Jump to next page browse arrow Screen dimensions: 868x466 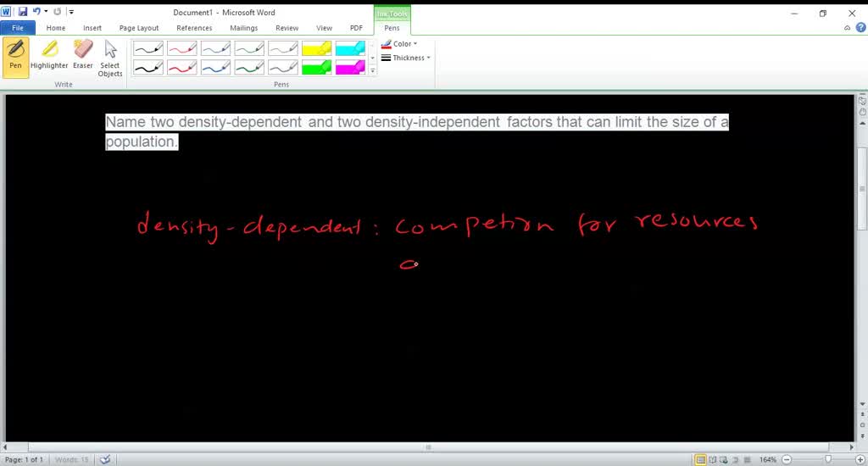pos(862,436)
